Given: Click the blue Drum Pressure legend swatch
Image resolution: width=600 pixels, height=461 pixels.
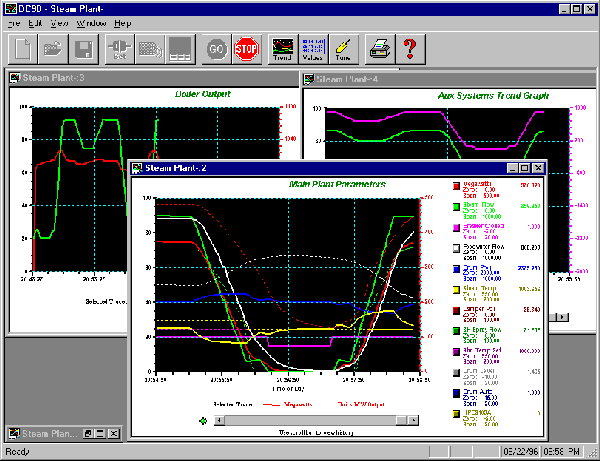Looking at the screenshot, I should pos(456,270).
